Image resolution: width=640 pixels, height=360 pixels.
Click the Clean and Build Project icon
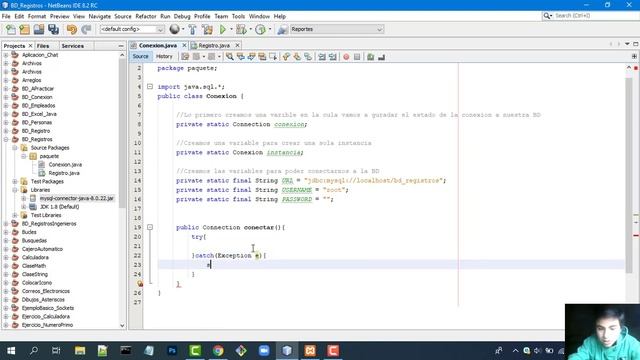pos(207,29)
